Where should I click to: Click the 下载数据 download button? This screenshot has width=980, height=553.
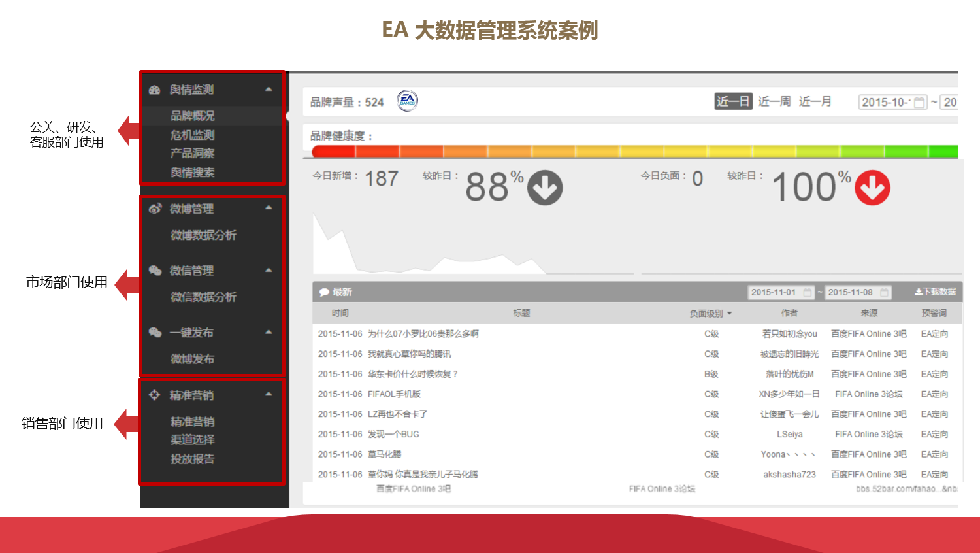pos(935,292)
